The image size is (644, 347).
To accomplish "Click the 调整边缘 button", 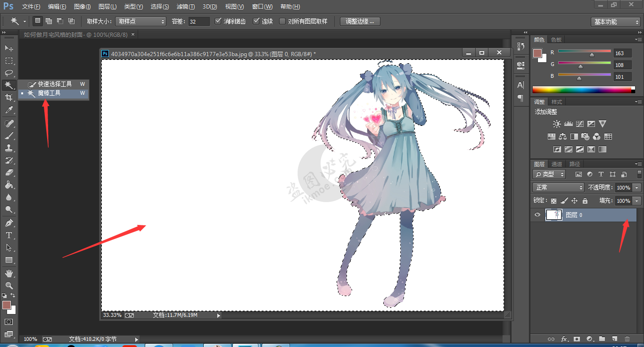I will [360, 21].
